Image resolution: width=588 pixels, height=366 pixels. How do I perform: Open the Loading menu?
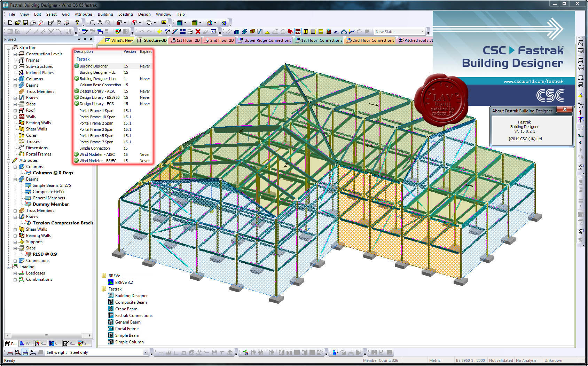coord(125,14)
